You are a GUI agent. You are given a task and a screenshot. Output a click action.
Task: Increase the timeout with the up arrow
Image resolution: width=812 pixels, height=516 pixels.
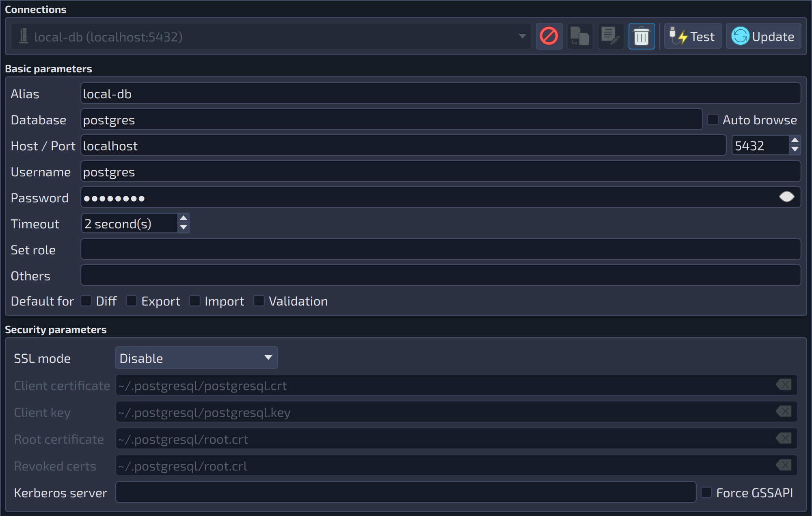coord(184,219)
